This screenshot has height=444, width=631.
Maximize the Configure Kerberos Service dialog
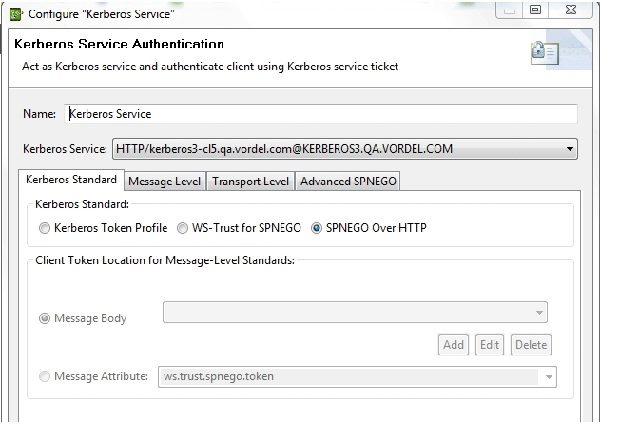535,10
